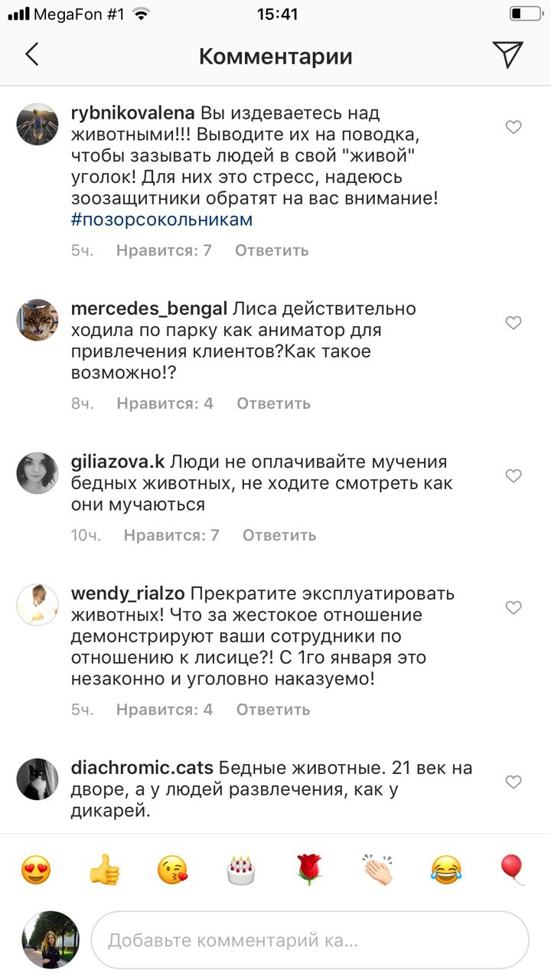
Task: Open the add comment text field
Action: click(310, 939)
